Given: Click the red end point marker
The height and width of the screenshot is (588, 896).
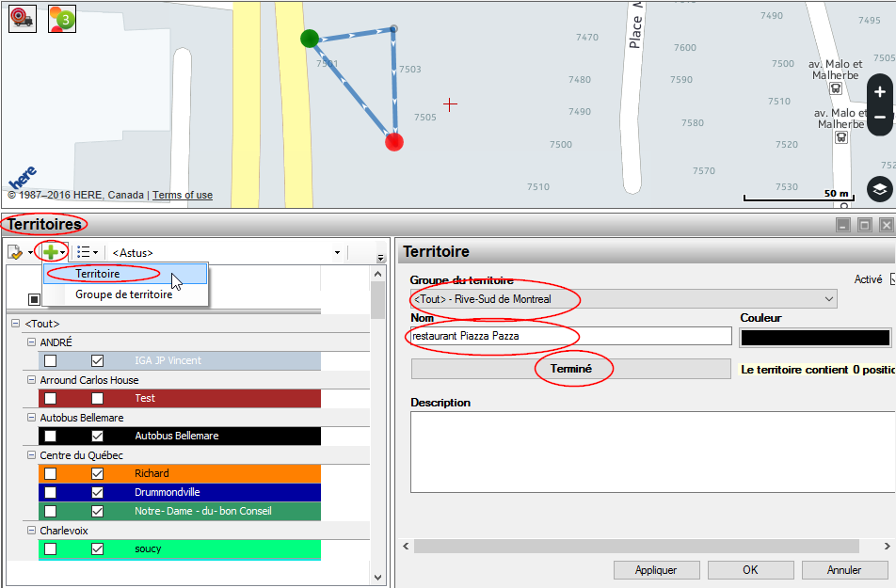Looking at the screenshot, I should [394, 142].
